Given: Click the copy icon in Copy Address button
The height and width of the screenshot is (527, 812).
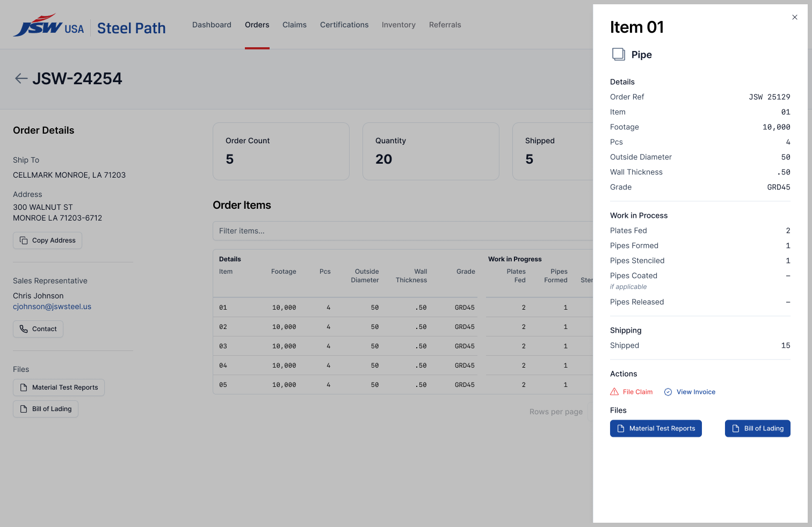Looking at the screenshot, I should click(24, 240).
